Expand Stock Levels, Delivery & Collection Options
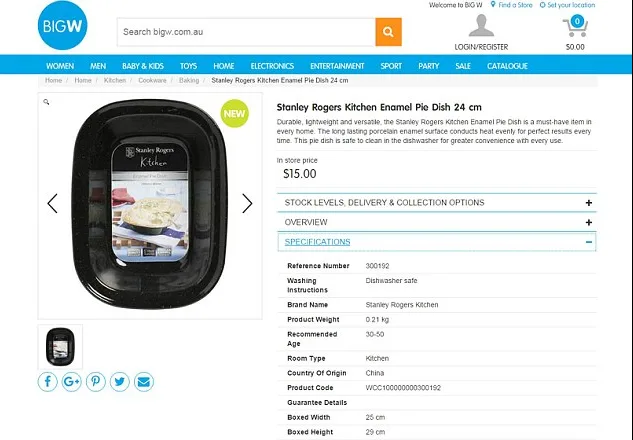 pyautogui.click(x=437, y=203)
